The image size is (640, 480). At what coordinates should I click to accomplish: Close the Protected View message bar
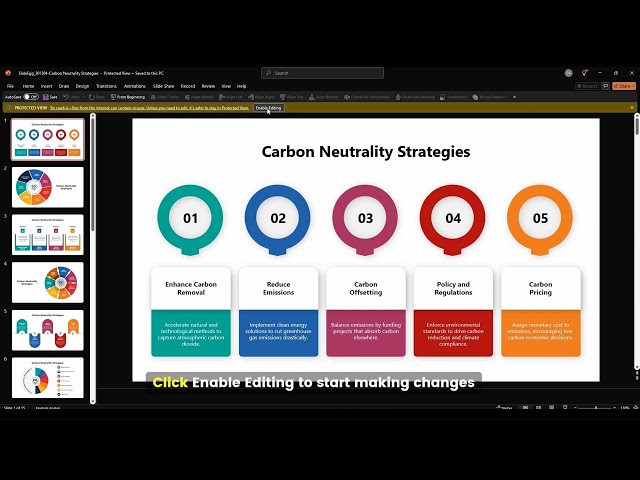click(632, 108)
